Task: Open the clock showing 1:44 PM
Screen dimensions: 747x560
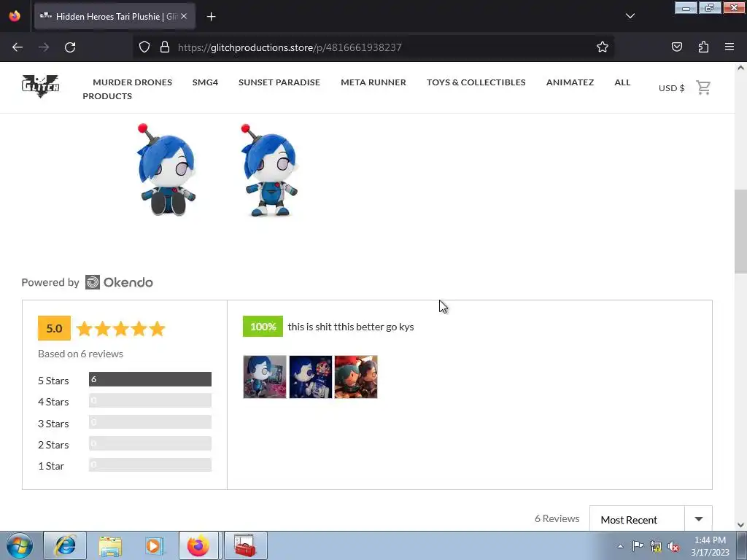Action: (x=710, y=545)
